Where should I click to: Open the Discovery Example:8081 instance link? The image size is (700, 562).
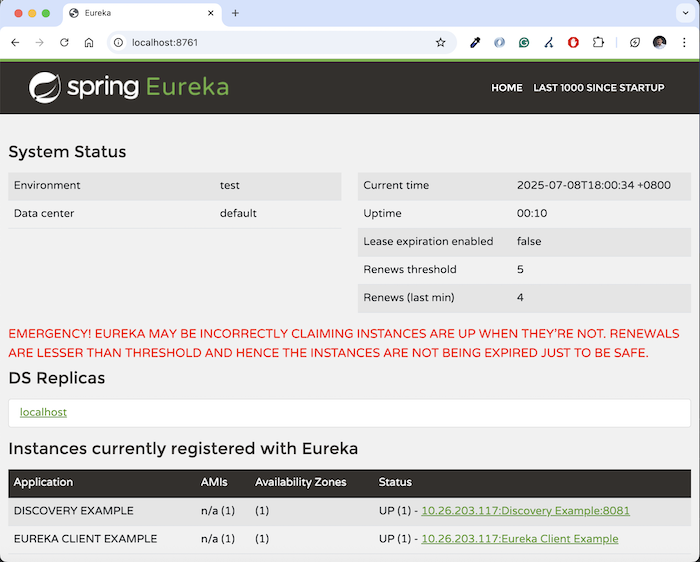point(525,511)
